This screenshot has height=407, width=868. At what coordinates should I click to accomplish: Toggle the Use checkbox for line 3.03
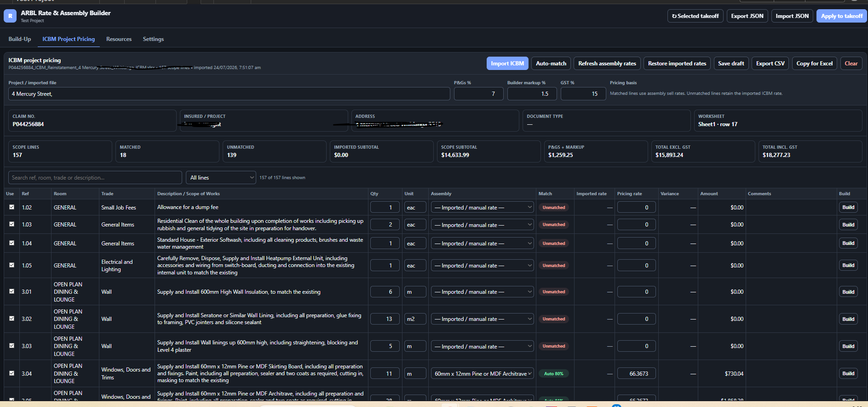12,346
